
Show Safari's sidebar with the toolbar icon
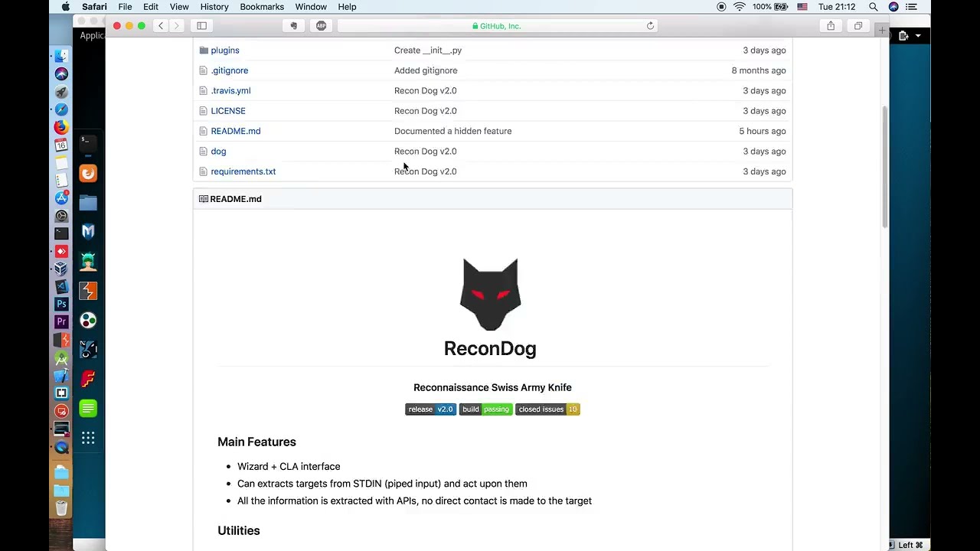pyautogui.click(x=201, y=26)
